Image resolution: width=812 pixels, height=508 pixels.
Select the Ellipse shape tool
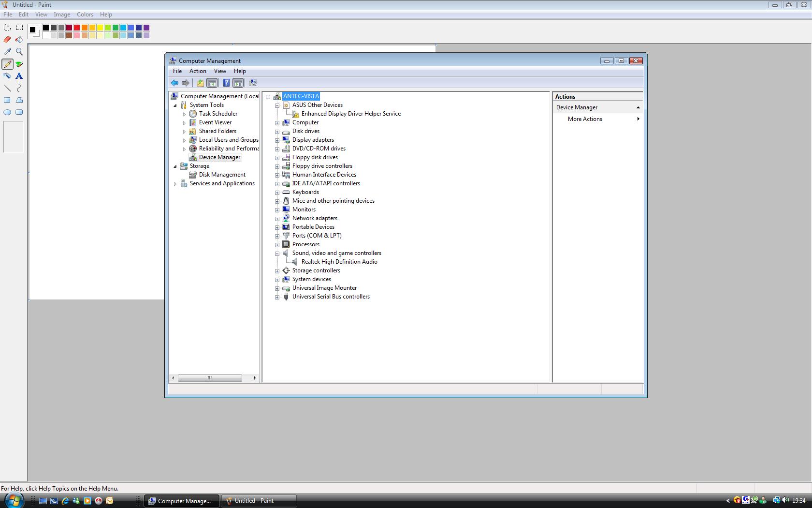tap(7, 112)
